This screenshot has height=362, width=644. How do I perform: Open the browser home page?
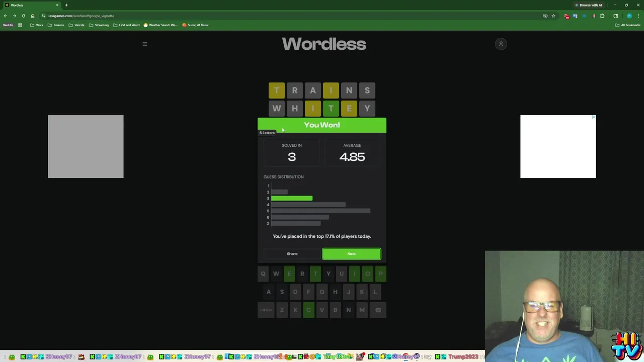(32, 16)
